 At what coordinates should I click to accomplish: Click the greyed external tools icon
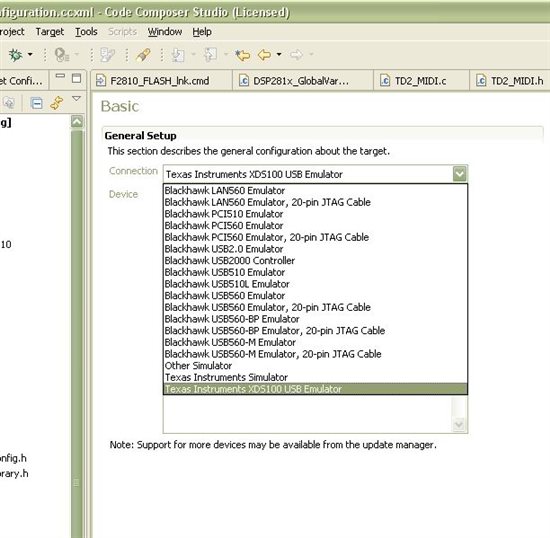click(x=62, y=55)
